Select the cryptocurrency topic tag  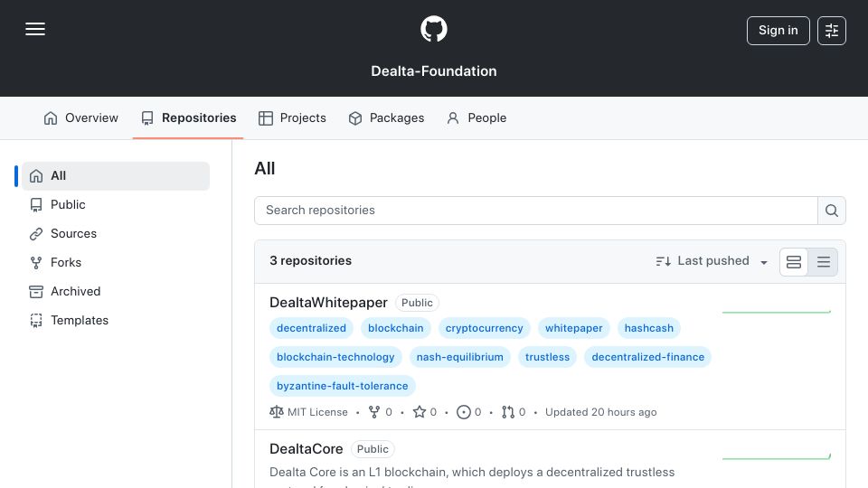click(x=485, y=328)
